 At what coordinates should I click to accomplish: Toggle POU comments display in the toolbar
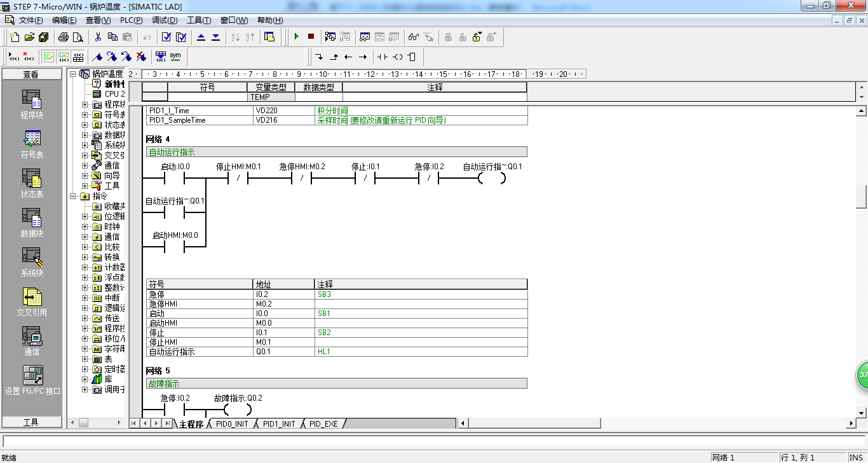(49, 57)
